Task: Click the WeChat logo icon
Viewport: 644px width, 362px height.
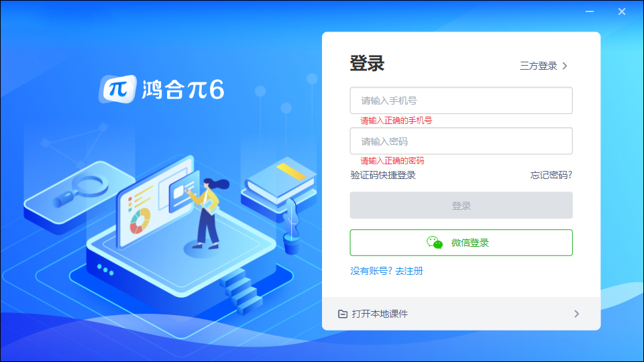Action: point(435,243)
